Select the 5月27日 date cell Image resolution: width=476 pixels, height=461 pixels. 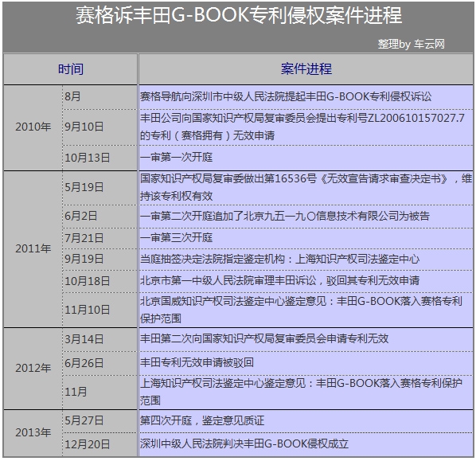coord(99,421)
